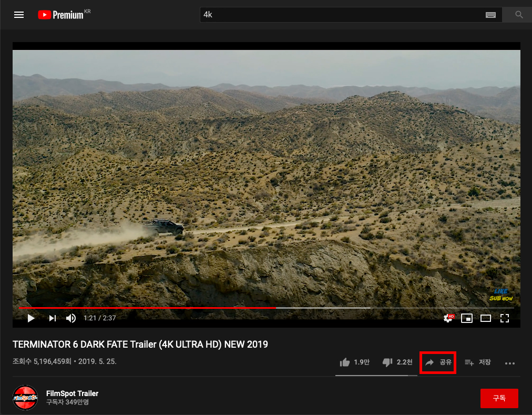Open the player settings gear

448,318
